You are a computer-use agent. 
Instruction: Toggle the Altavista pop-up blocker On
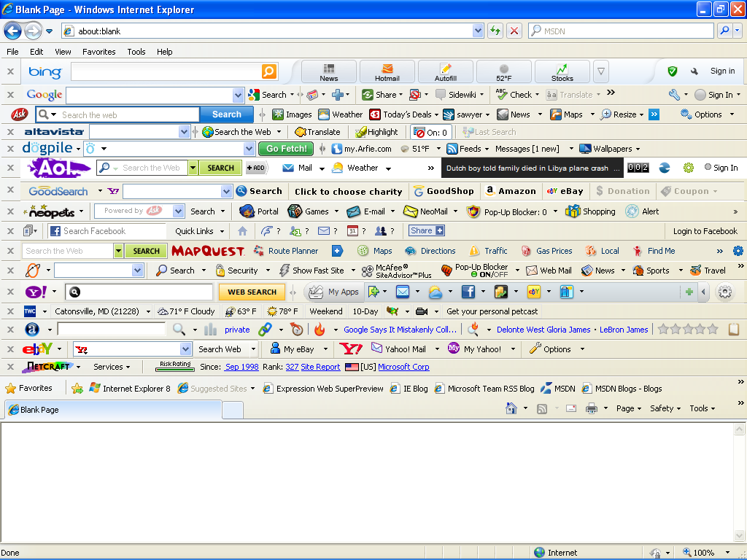point(430,132)
